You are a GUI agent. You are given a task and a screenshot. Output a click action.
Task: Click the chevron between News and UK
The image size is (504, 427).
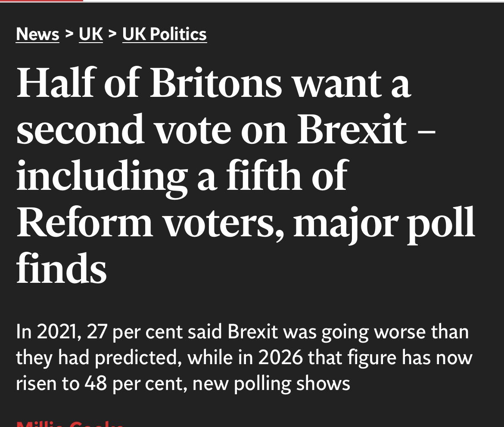[x=69, y=33]
